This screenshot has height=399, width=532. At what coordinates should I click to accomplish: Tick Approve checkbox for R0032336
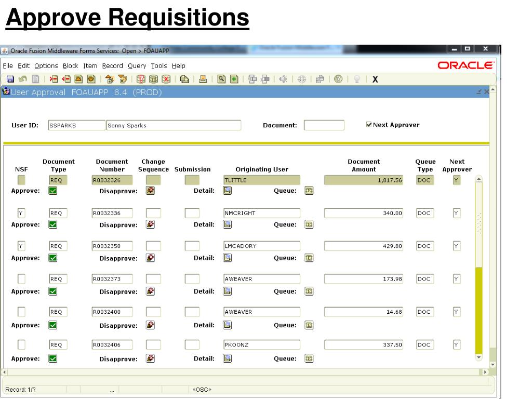pos(53,224)
